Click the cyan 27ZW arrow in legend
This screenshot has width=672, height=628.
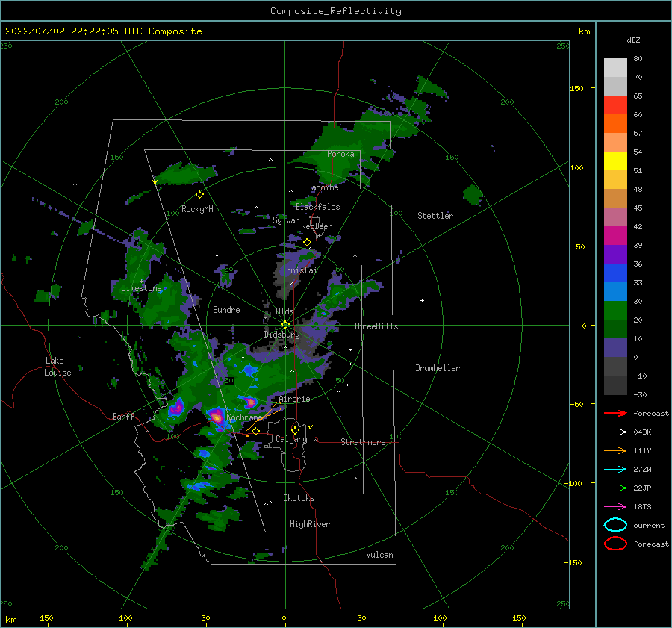[615, 470]
